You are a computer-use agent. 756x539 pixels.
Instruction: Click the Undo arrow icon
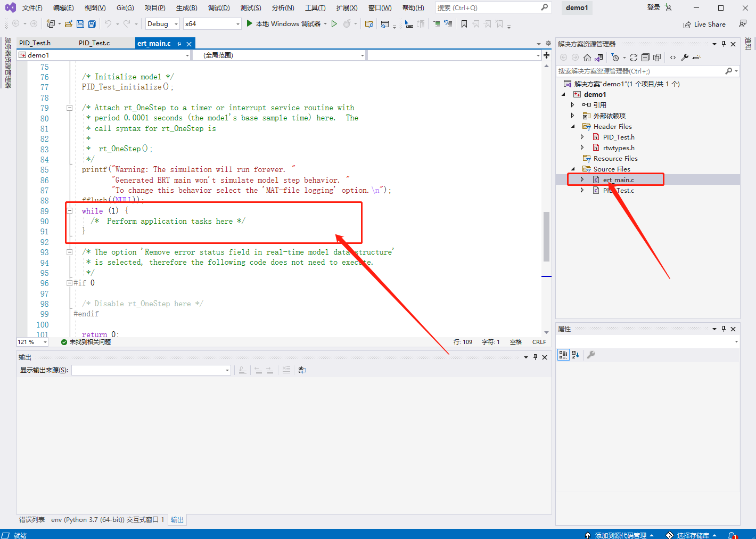108,24
